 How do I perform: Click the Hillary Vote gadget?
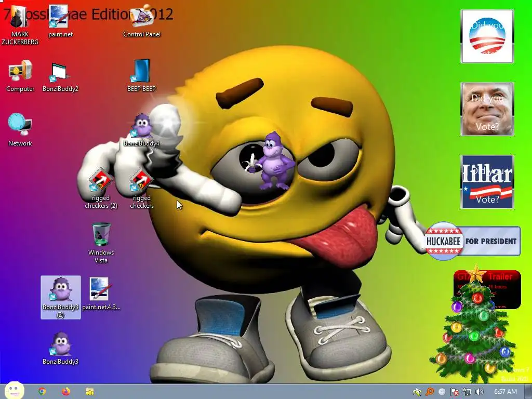[487, 181]
